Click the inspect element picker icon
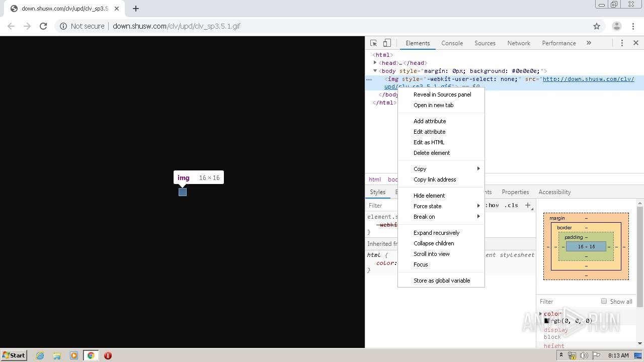 pos(373,43)
